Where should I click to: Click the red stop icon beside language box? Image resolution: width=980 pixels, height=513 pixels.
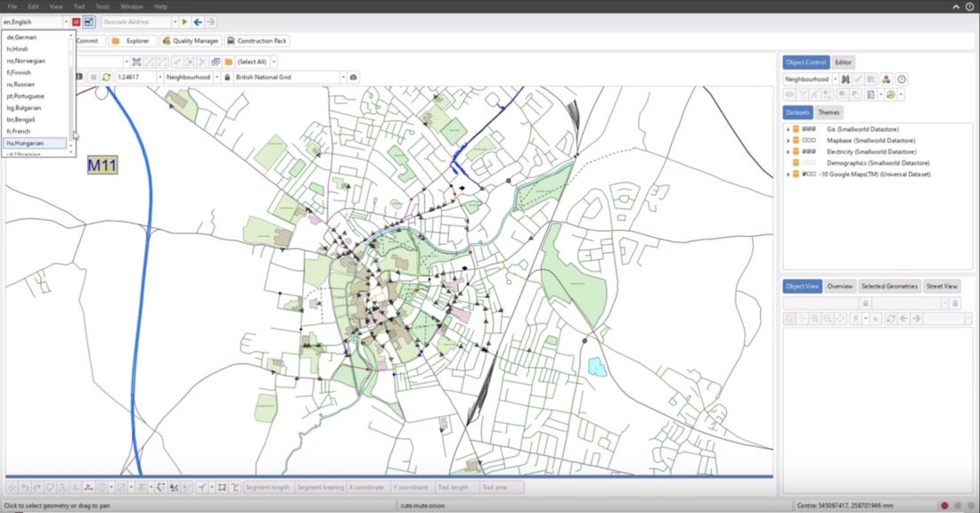[x=77, y=22]
